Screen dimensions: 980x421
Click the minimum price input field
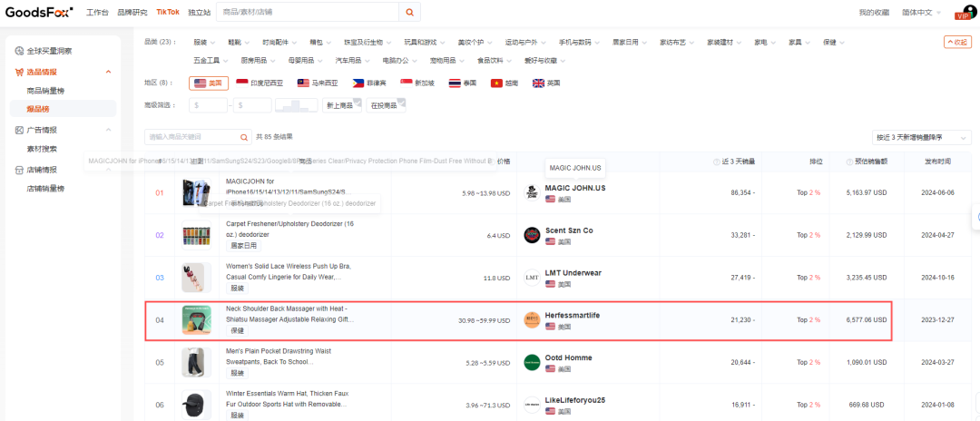[x=208, y=105]
